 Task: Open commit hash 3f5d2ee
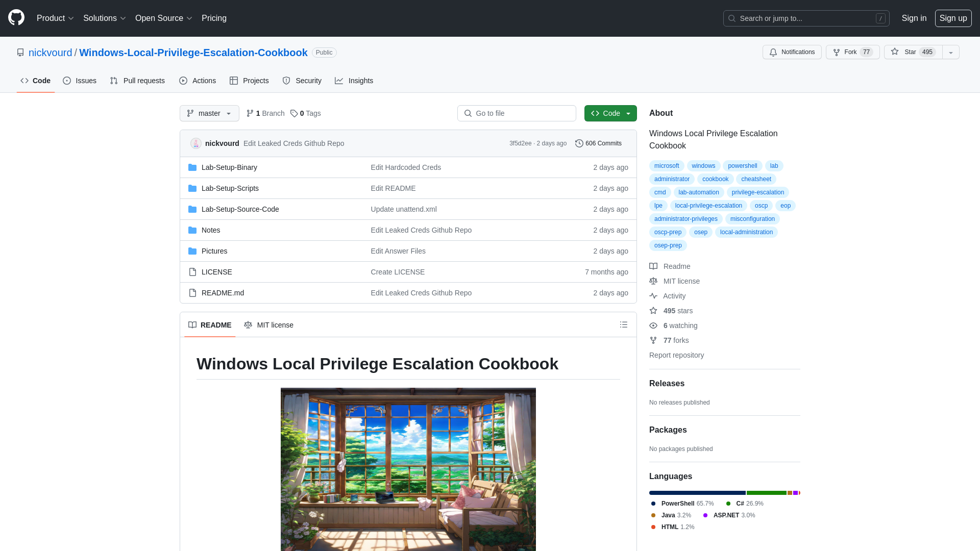(520, 143)
